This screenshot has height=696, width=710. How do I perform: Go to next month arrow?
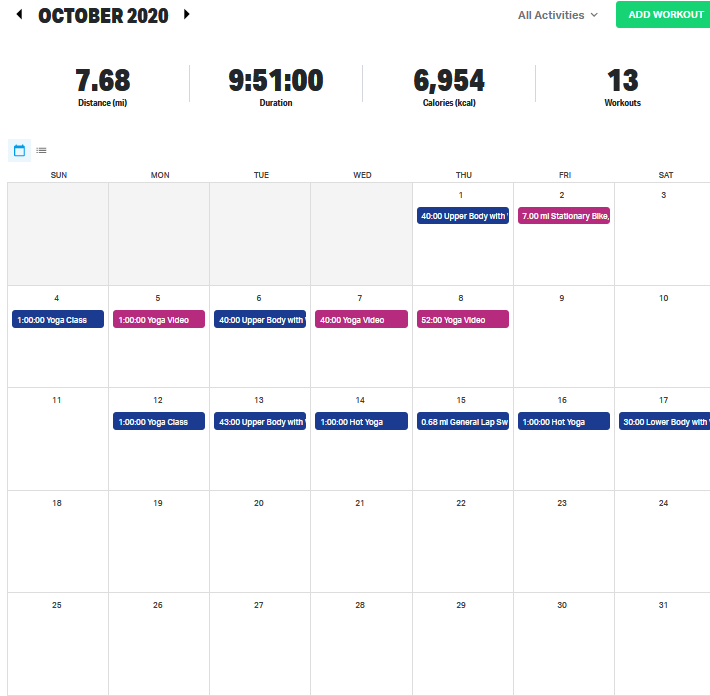[x=186, y=15]
